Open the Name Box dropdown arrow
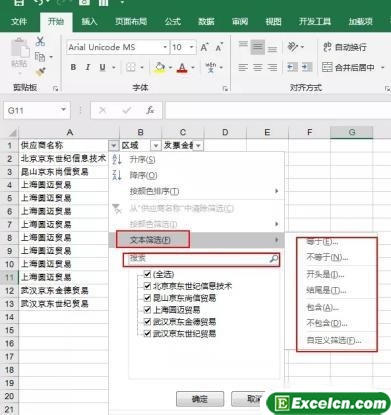The width and height of the screenshot is (391, 415). pos(63,110)
